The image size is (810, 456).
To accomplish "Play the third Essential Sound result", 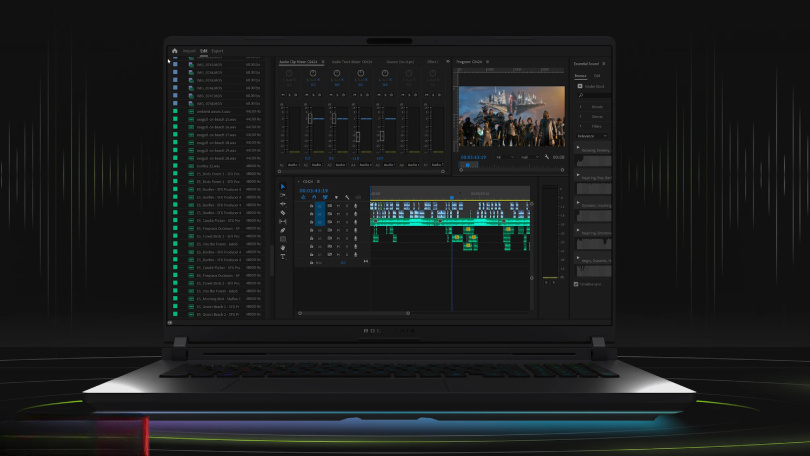I will click(x=578, y=202).
